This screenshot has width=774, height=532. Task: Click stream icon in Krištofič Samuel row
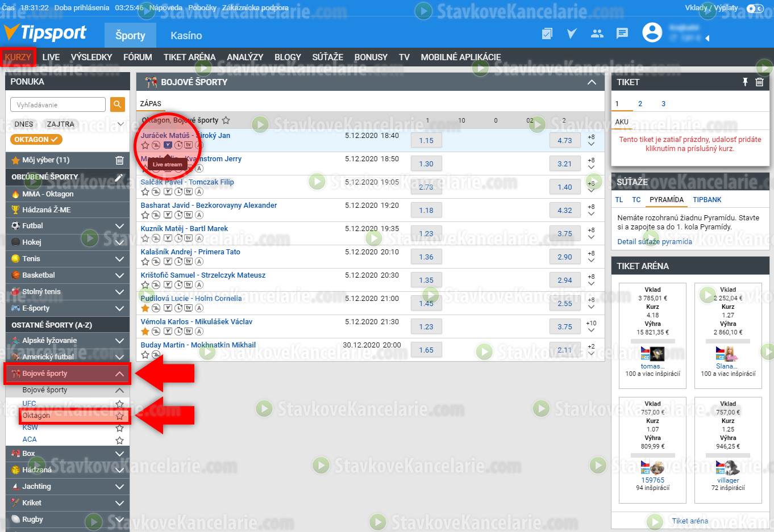(x=168, y=284)
